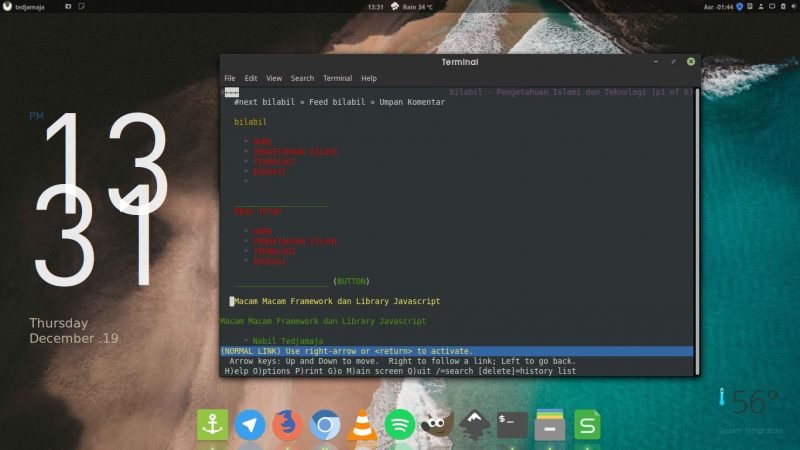The width and height of the screenshot is (800, 450).
Task: Click the Terminal icon in the dock
Action: pos(512,424)
